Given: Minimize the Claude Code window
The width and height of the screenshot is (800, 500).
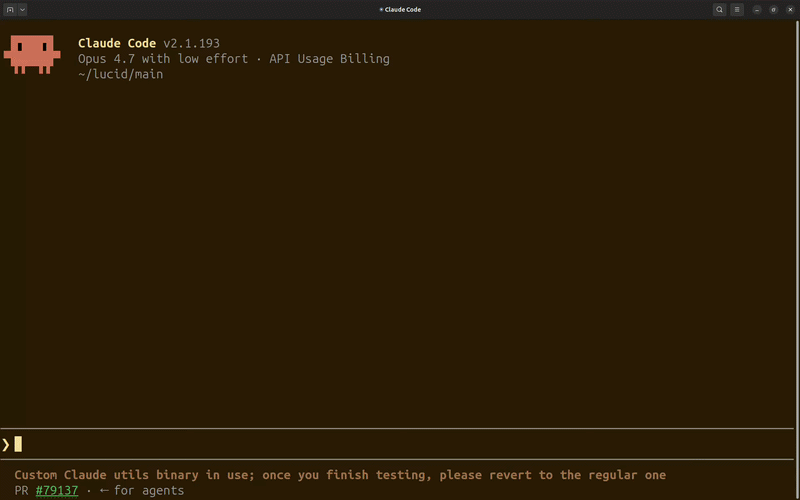Looking at the screenshot, I should click(757, 10).
